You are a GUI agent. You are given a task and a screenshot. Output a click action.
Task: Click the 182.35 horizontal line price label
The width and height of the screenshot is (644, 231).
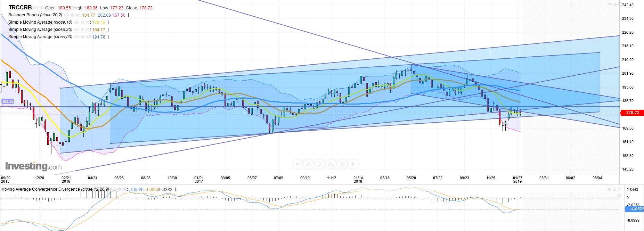click(x=8, y=101)
